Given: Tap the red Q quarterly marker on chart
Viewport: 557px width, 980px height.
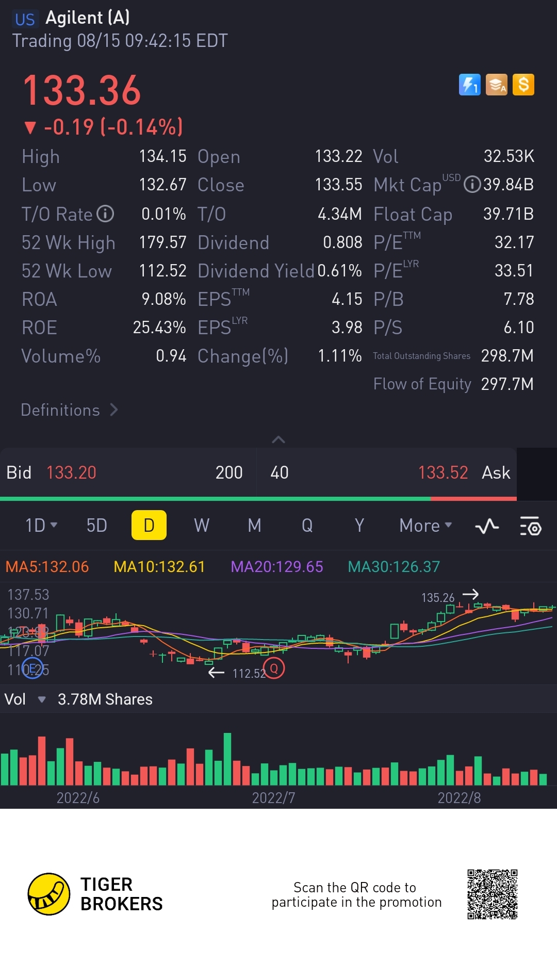Looking at the screenshot, I should 274,668.
